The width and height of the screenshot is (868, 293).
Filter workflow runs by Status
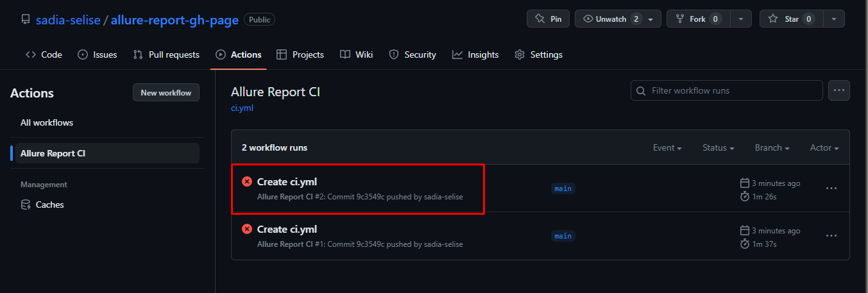pyautogui.click(x=719, y=147)
